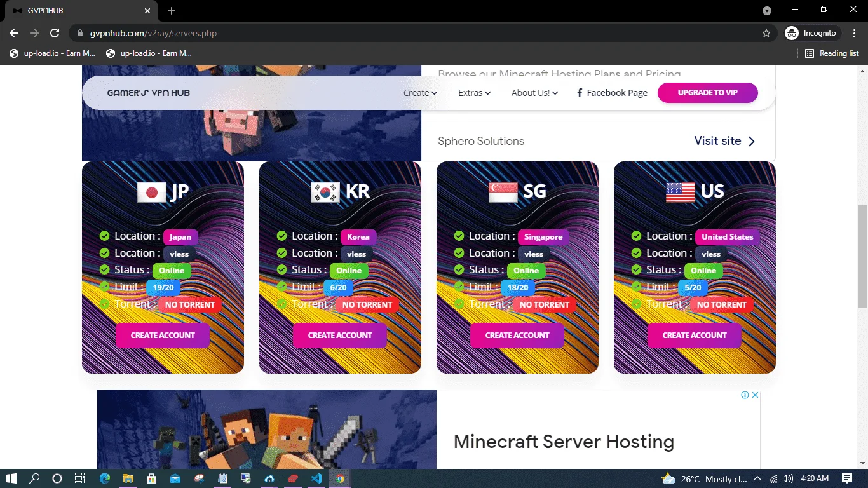
Task: Create an account on the JP server
Action: (x=163, y=335)
